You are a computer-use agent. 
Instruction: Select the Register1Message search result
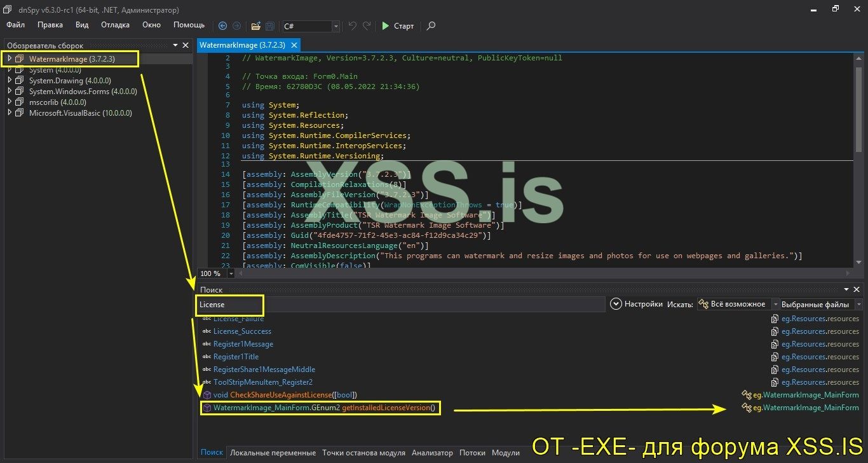click(x=243, y=344)
